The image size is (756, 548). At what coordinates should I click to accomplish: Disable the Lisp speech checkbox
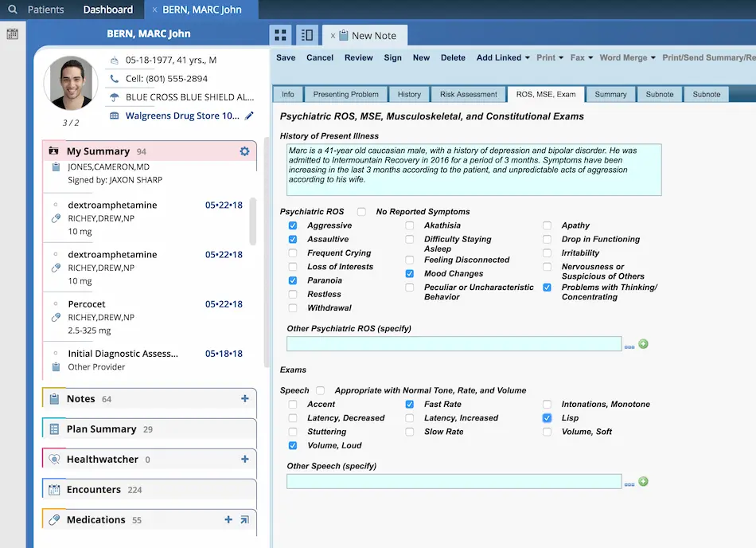coord(547,417)
